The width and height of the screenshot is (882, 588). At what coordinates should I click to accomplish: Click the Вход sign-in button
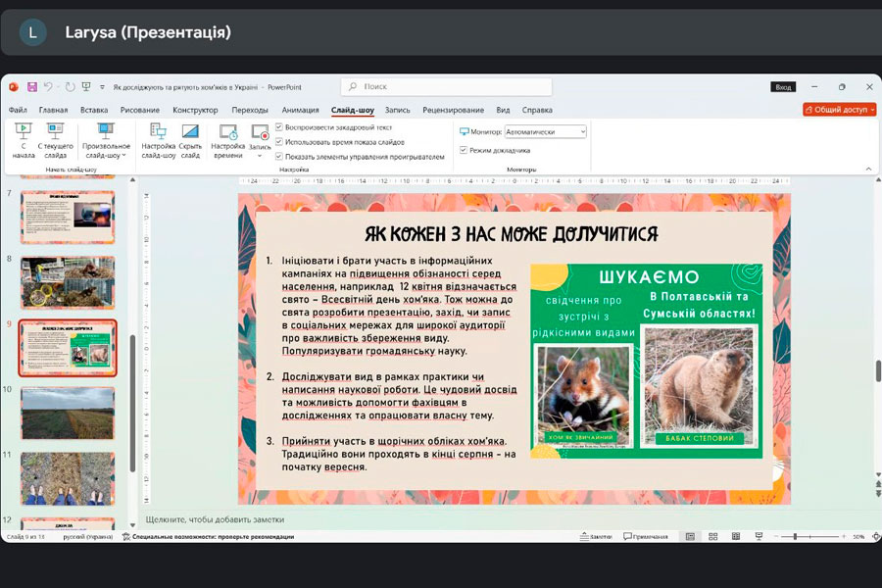pyautogui.click(x=783, y=87)
